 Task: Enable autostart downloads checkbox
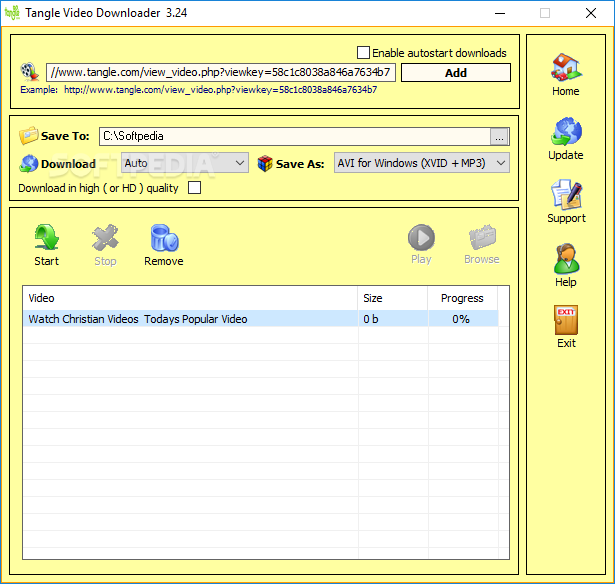[363, 53]
